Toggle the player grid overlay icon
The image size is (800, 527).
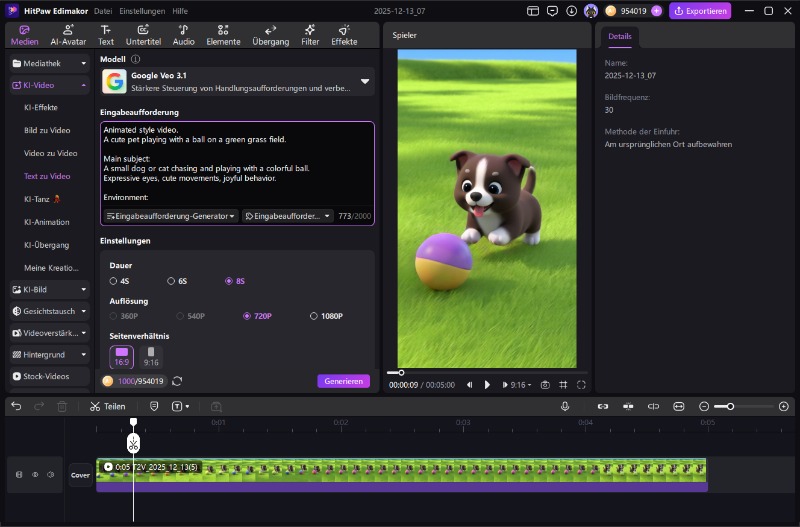563,385
